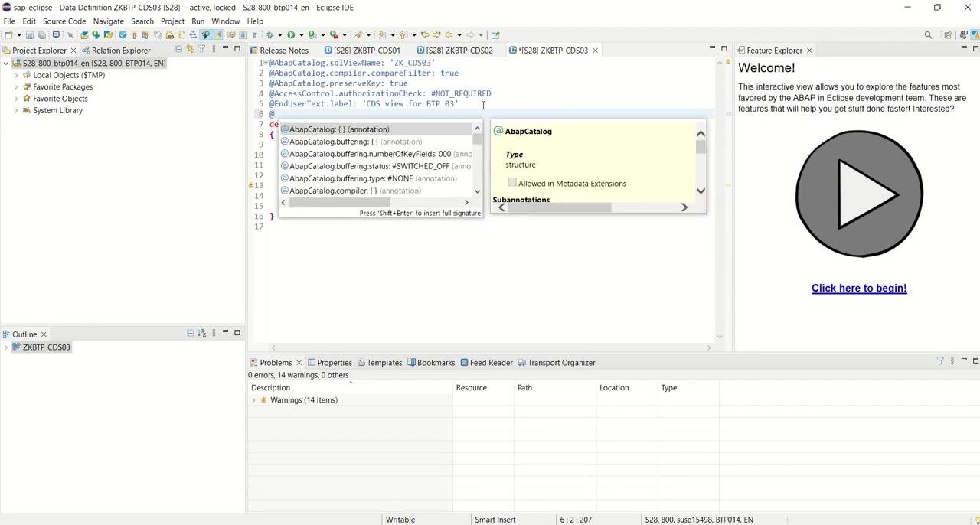
Task: Open Project Explorer View Menu (three dots)
Action: (213, 50)
